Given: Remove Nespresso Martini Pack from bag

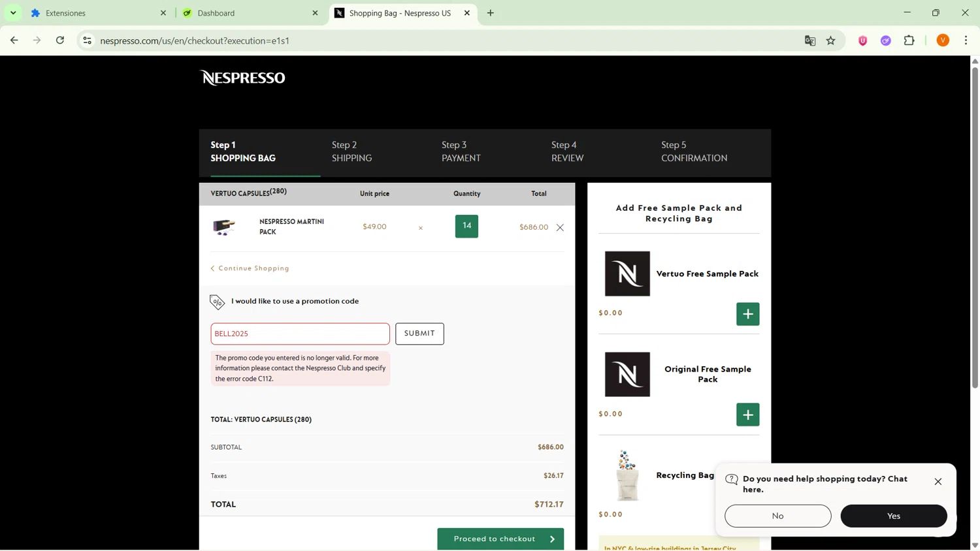Looking at the screenshot, I should pos(560,228).
